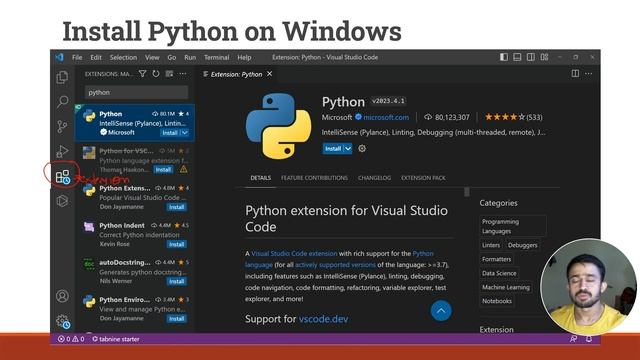Viewport: 640px width, 360px height.
Task: Switch to Extension Pack tab
Action: (x=423, y=178)
